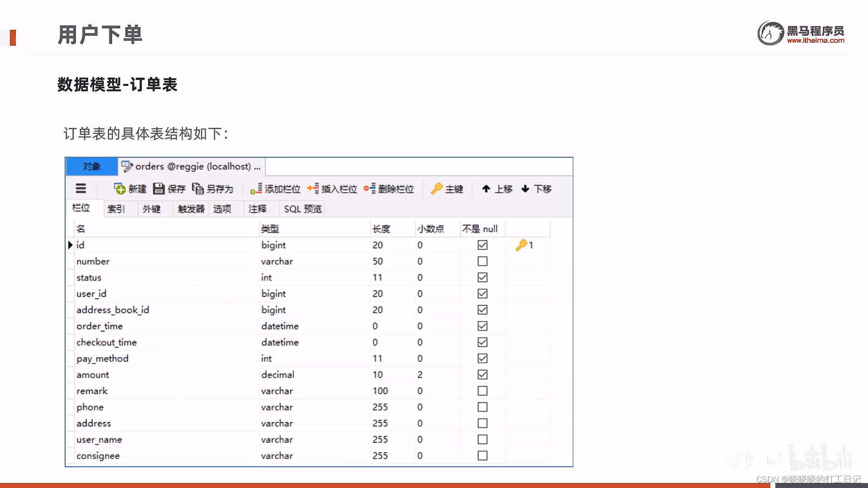Select the amount field name cell
The width and height of the screenshot is (868, 488).
[x=167, y=375]
